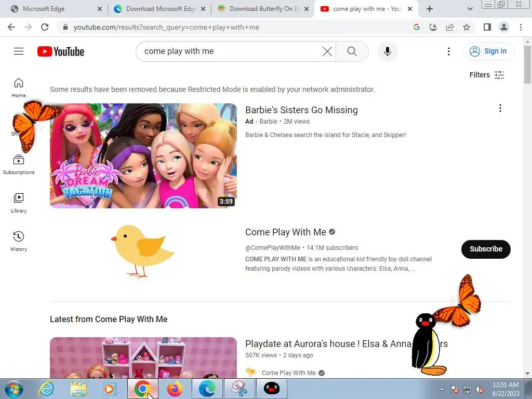532x399 pixels.
Task: Open the browser profile avatar
Action: click(504, 27)
